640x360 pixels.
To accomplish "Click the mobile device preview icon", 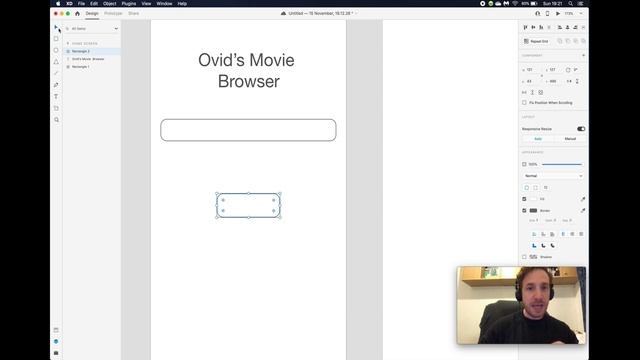I will pyautogui.click(x=547, y=13).
